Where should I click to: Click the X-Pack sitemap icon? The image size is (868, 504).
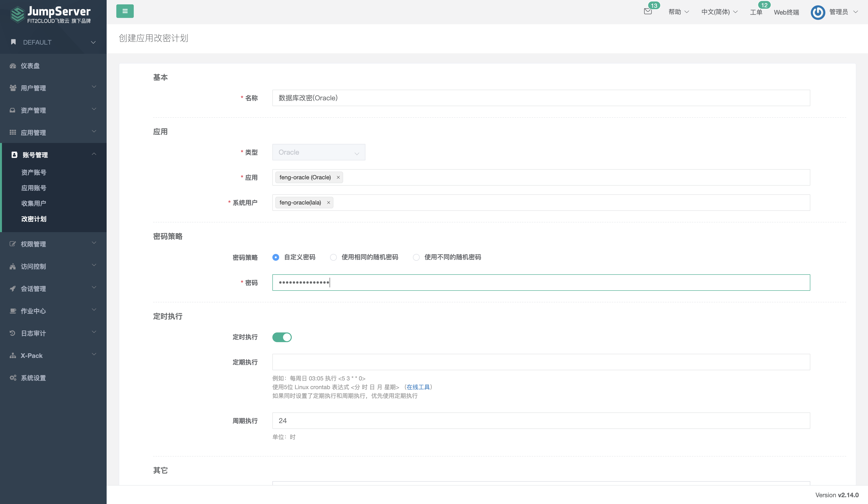click(x=13, y=355)
